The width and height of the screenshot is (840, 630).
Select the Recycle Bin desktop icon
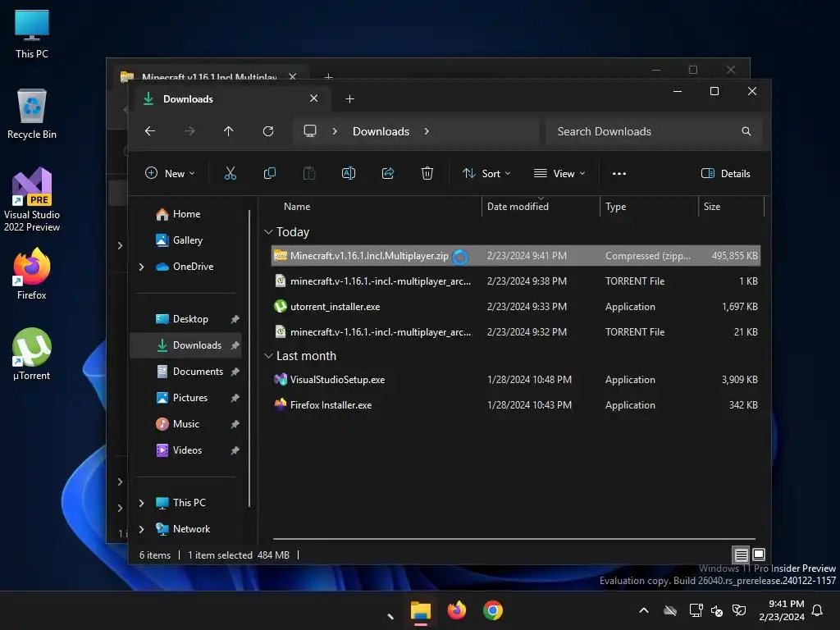pos(32,114)
